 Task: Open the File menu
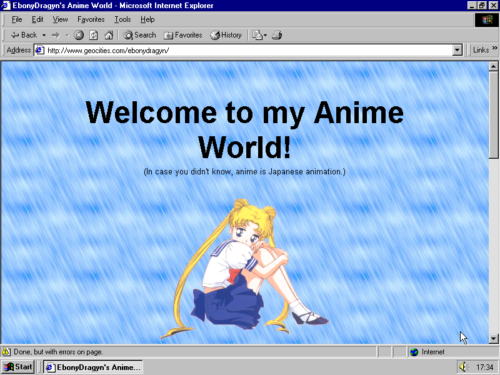pyautogui.click(x=17, y=20)
